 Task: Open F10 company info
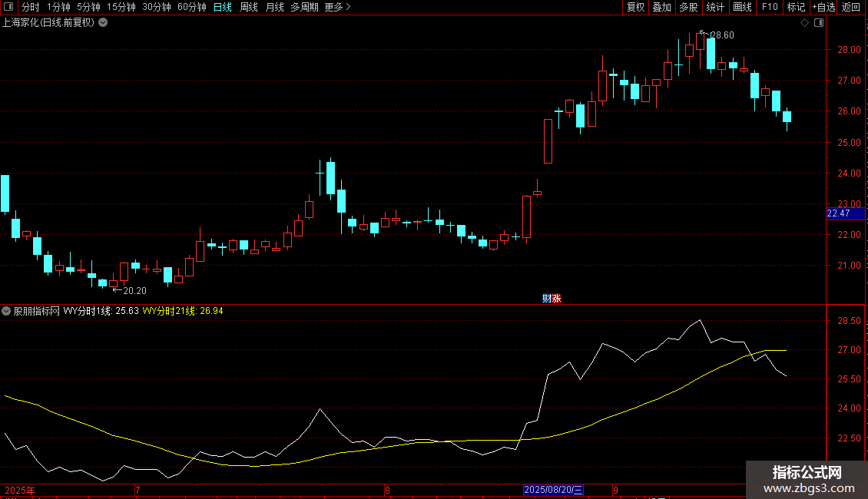click(x=770, y=7)
